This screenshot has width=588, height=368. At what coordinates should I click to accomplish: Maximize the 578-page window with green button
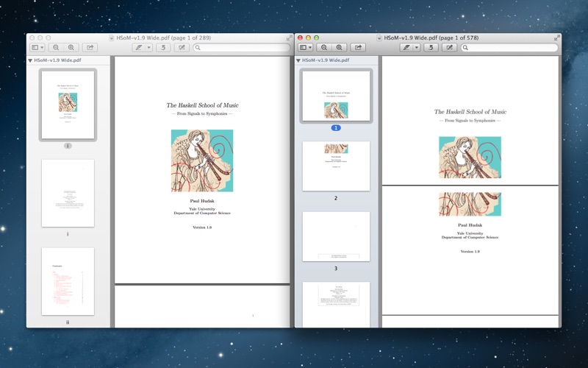pyautogui.click(x=317, y=38)
